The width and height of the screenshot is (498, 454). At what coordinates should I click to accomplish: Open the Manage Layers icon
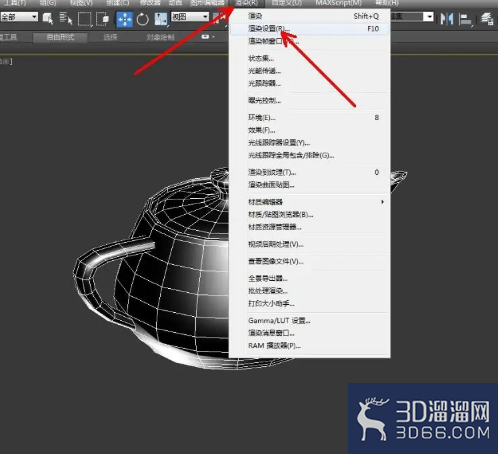pos(487,19)
